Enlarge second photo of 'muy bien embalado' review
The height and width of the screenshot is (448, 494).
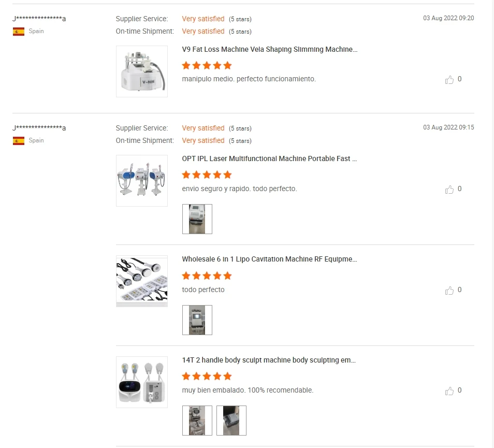(231, 421)
